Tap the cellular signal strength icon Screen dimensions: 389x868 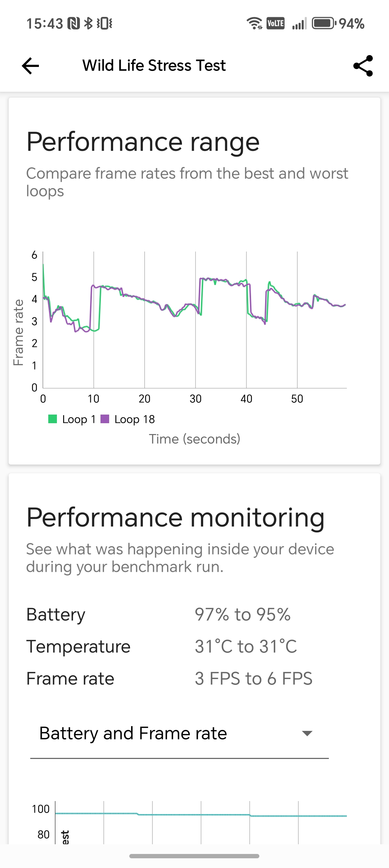tap(299, 24)
